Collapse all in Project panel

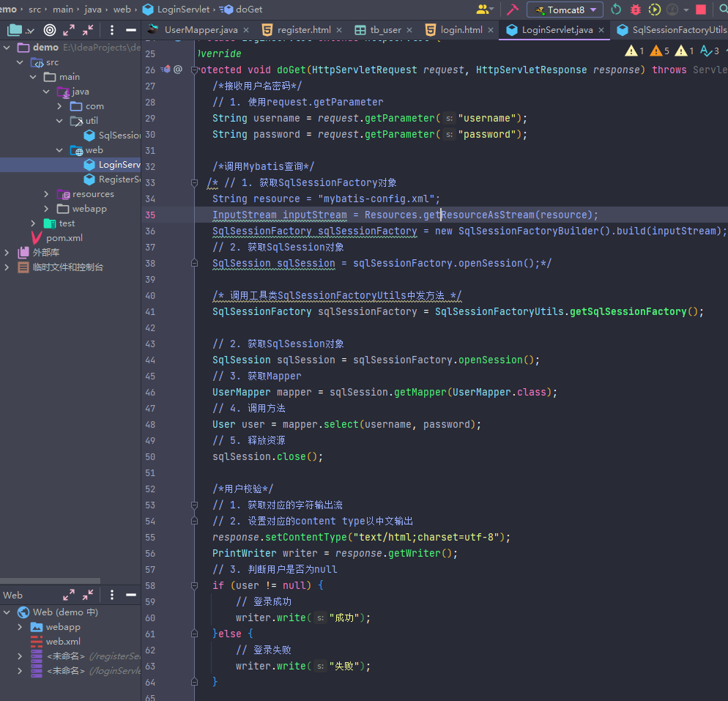click(88, 30)
